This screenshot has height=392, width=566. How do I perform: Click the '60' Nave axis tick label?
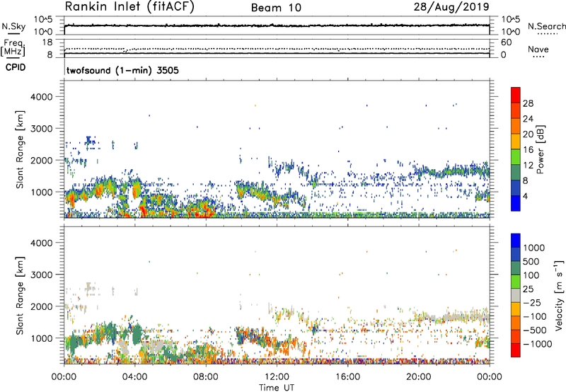tap(506, 42)
